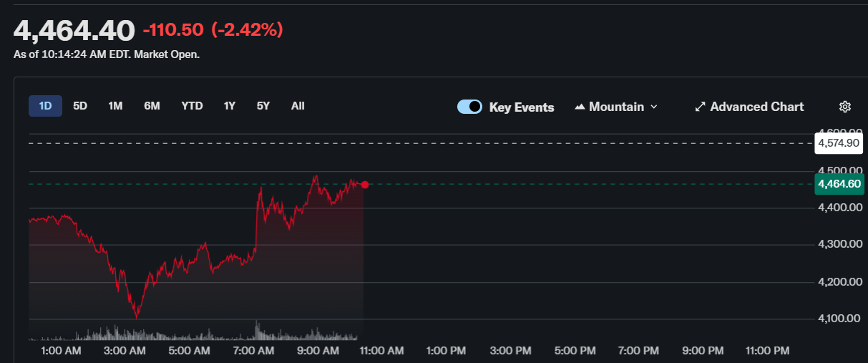868x363 pixels.
Task: Select the 1D time range tab
Action: [45, 106]
